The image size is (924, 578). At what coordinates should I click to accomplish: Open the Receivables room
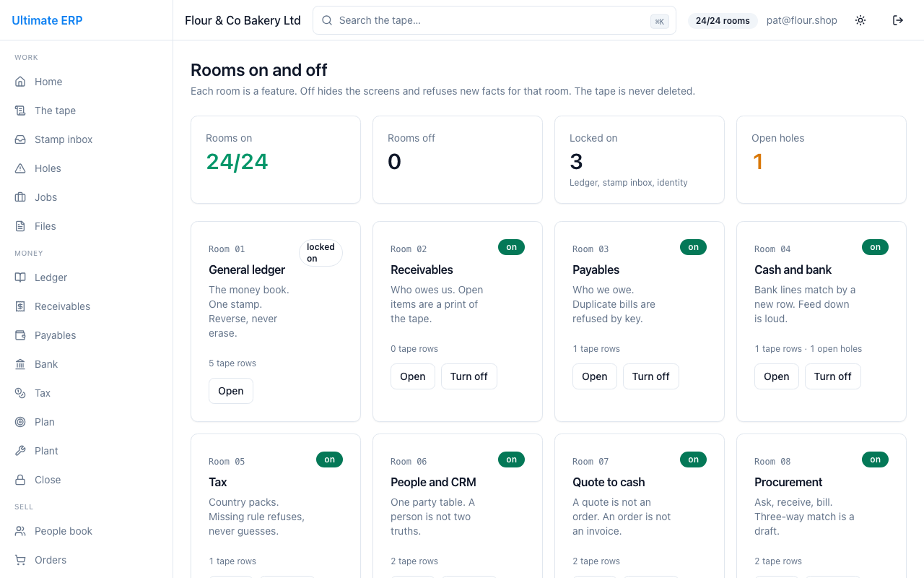[413, 376]
